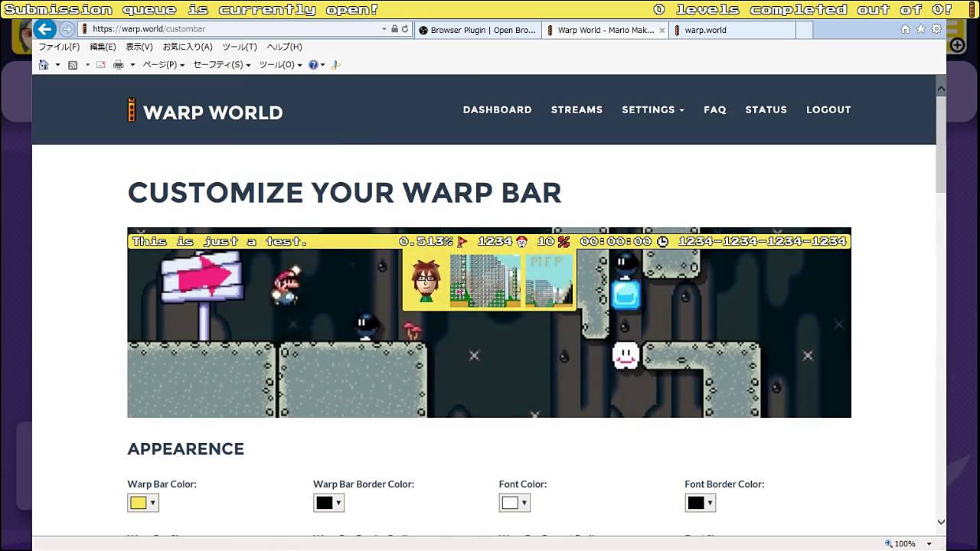Open the STATUS page link
Screen dimensions: 980x551
tap(766, 109)
